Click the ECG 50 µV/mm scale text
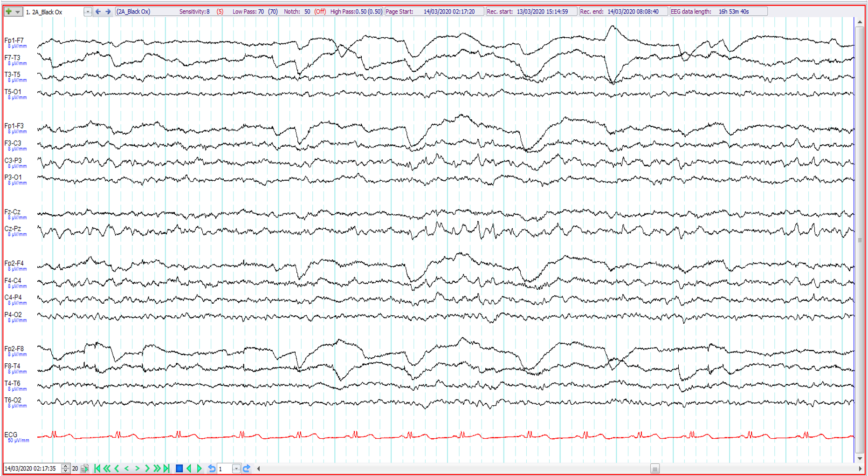868x476 pixels. point(18,441)
